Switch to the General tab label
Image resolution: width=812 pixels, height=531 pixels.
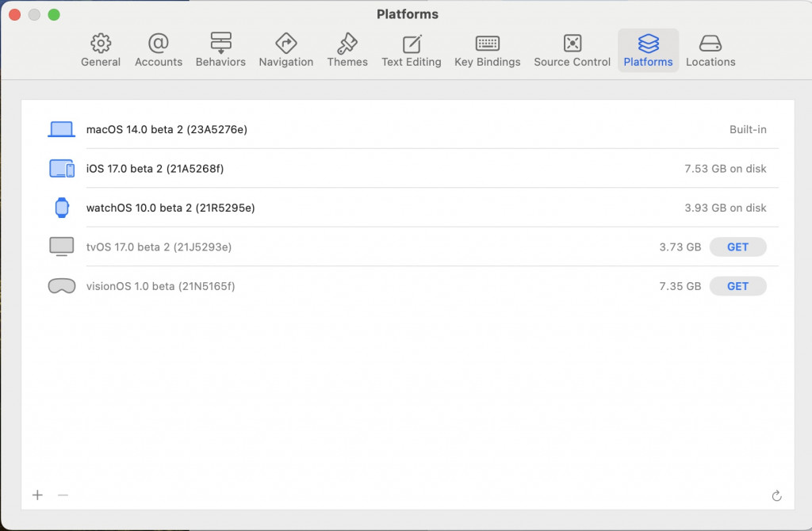click(101, 62)
